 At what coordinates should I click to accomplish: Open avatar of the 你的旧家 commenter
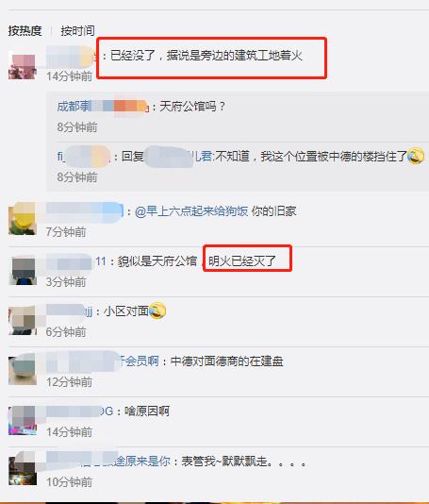[x=22, y=220]
